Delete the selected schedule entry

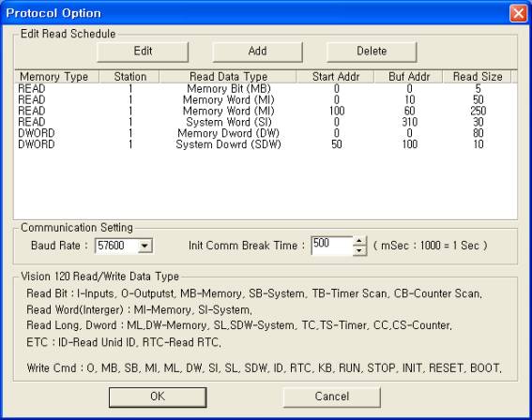372,52
